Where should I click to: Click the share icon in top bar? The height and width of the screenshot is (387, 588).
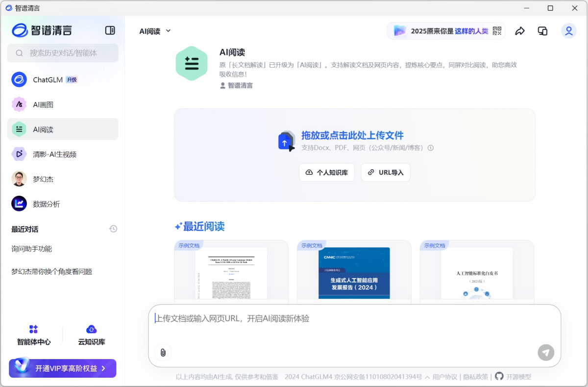pyautogui.click(x=519, y=31)
